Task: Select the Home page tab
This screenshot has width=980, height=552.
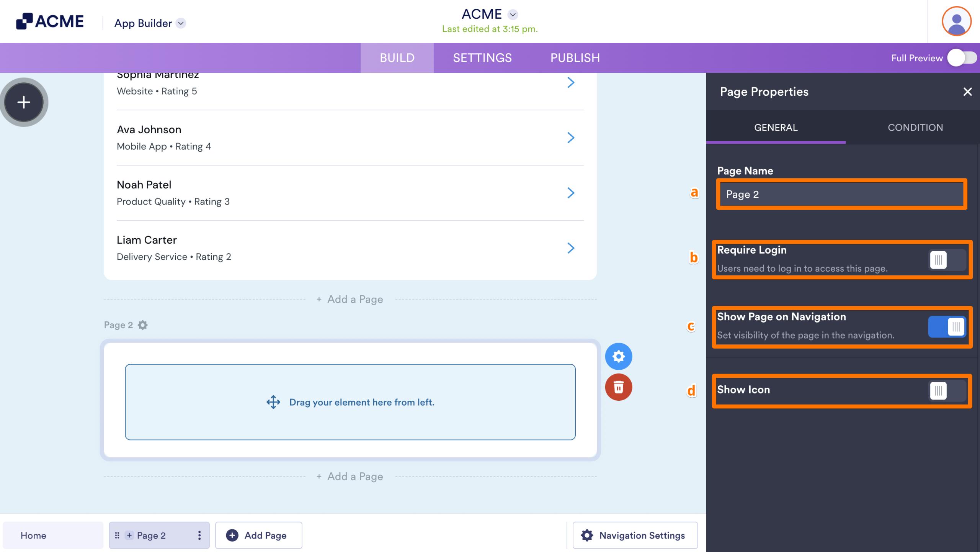Action: [x=53, y=536]
